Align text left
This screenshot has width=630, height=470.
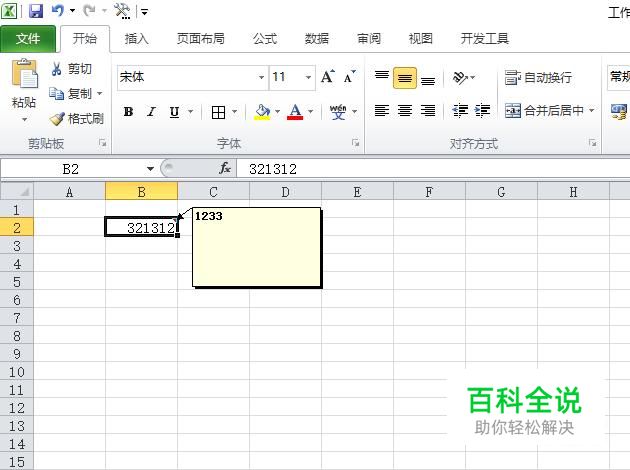[382, 110]
